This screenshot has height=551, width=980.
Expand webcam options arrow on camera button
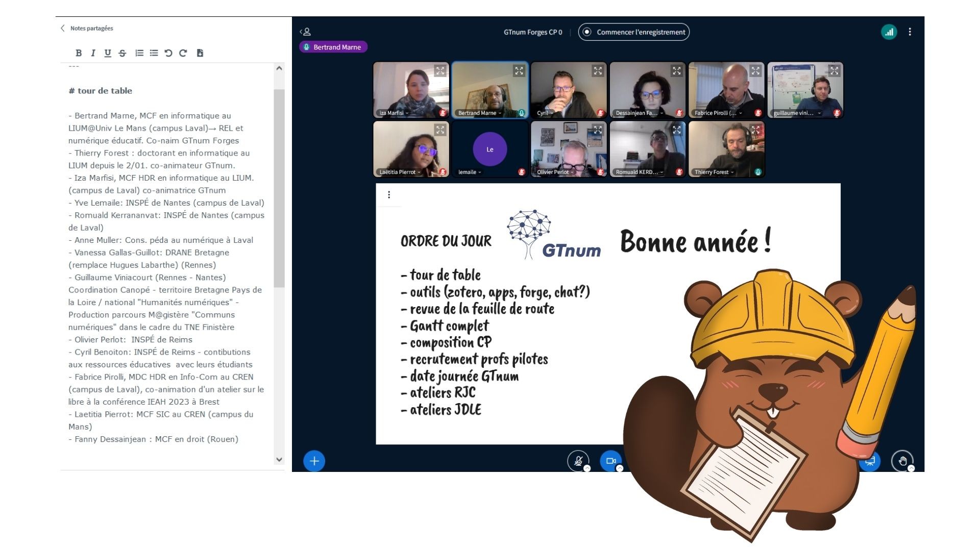coord(620,468)
